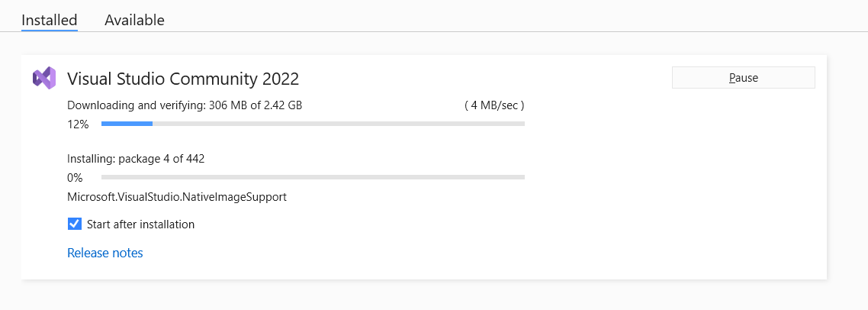This screenshot has height=310, width=868.
Task: Switch to the Installed tab
Action: point(50,20)
